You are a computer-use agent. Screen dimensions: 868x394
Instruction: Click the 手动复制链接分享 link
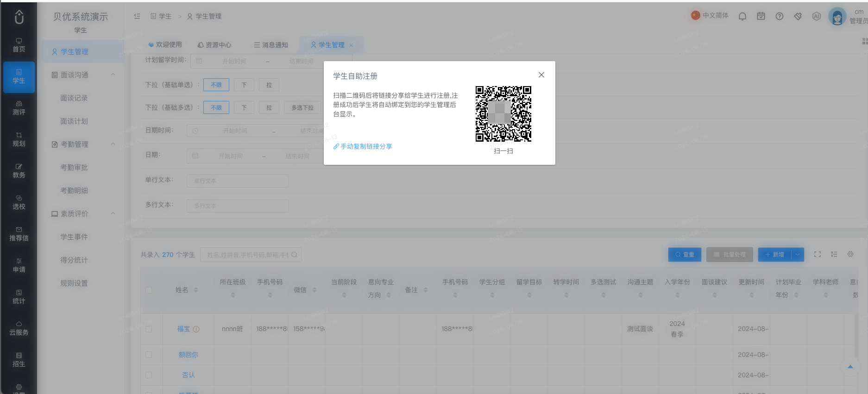tap(363, 146)
